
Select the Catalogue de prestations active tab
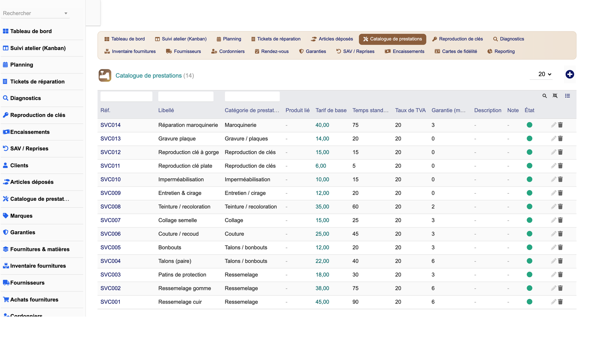392,39
